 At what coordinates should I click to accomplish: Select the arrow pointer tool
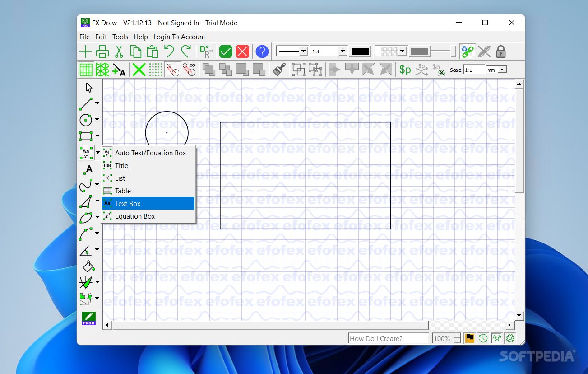(x=89, y=88)
